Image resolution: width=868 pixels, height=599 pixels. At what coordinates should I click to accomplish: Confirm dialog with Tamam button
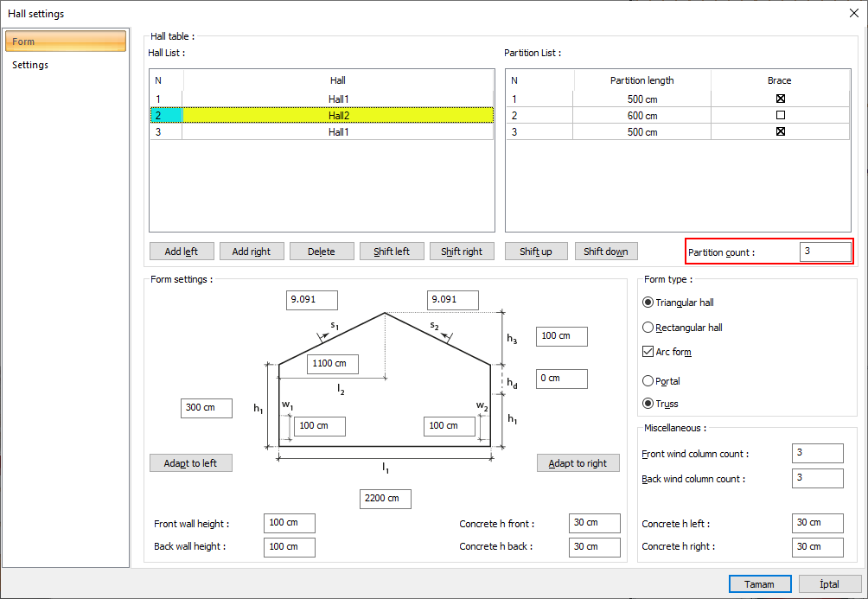tap(760, 584)
